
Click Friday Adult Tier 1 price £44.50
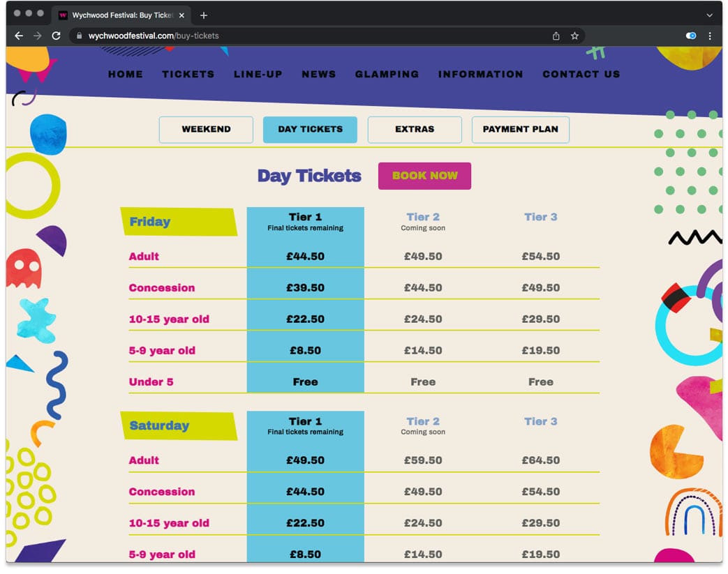pos(306,257)
